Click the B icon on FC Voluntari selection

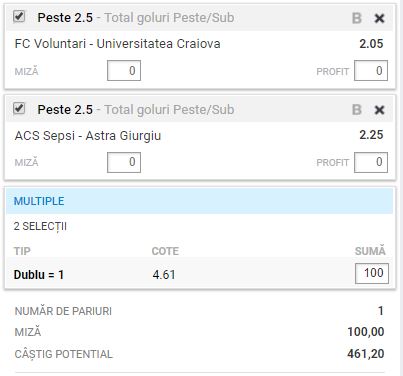tap(357, 18)
